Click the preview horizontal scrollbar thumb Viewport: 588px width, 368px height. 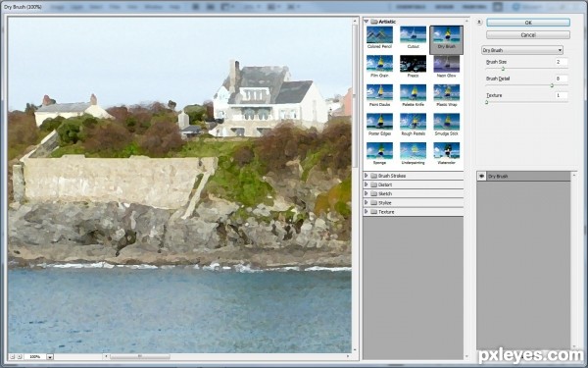(140, 356)
